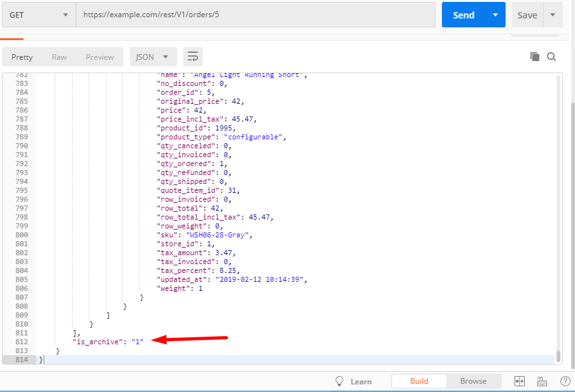Open the JSON format dropdown
575x392 pixels.
153,57
